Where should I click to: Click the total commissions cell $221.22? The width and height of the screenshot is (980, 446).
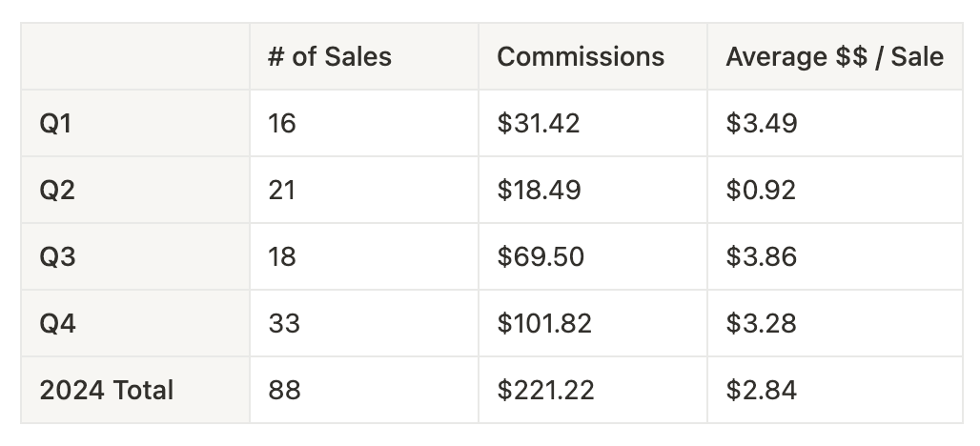545,391
